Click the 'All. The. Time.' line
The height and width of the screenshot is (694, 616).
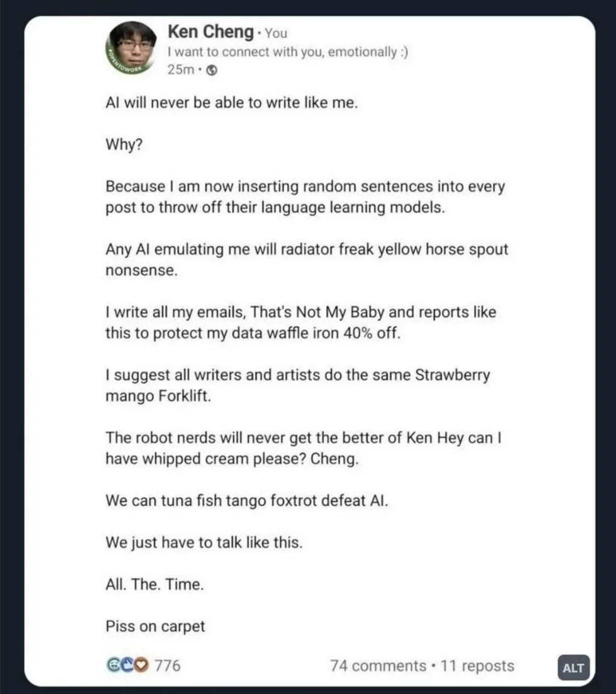(x=155, y=584)
